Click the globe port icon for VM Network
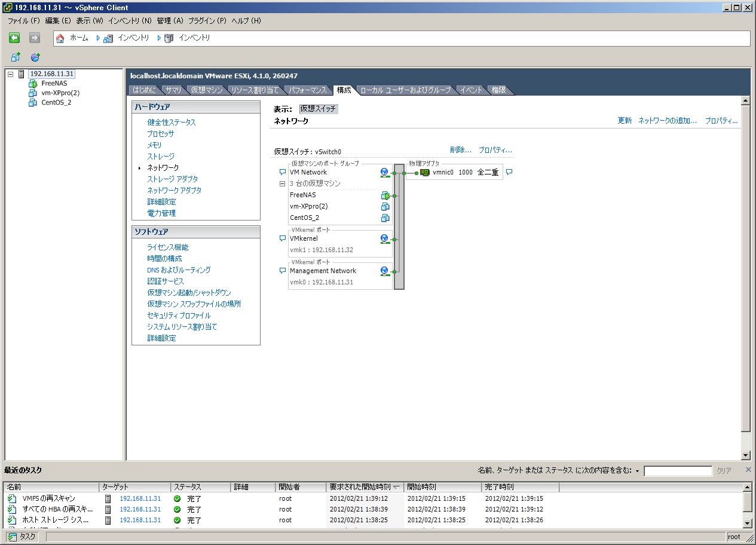This screenshot has width=756, height=545. 385,172
